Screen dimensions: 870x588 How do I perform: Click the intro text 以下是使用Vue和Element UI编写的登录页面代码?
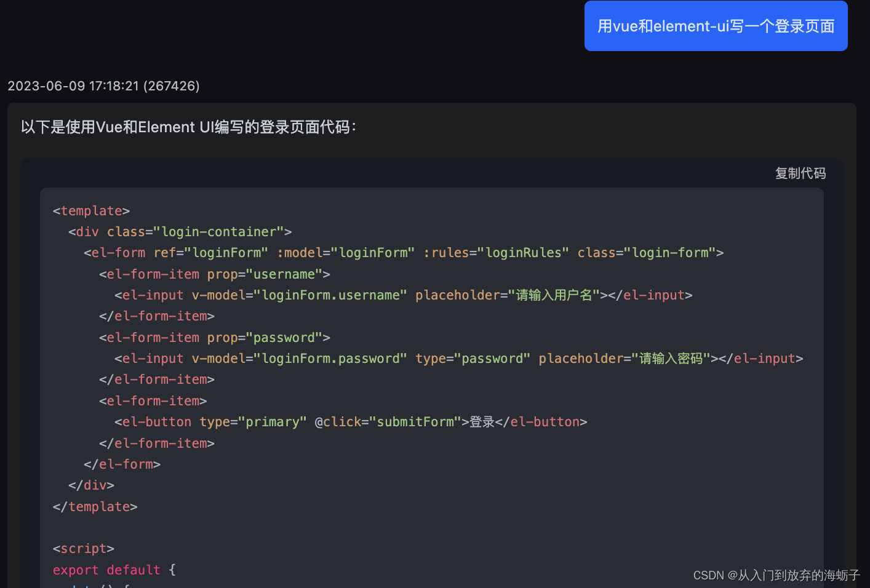pos(188,127)
